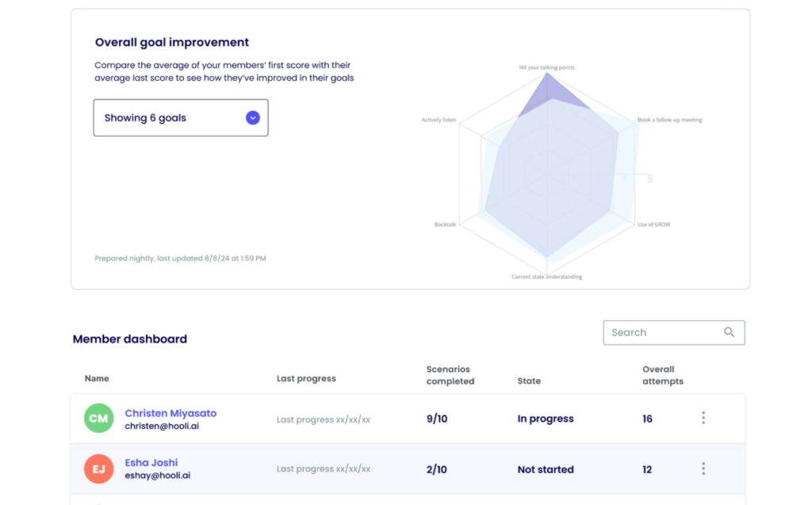Select the "Actively listen" radar axis label

(439, 121)
